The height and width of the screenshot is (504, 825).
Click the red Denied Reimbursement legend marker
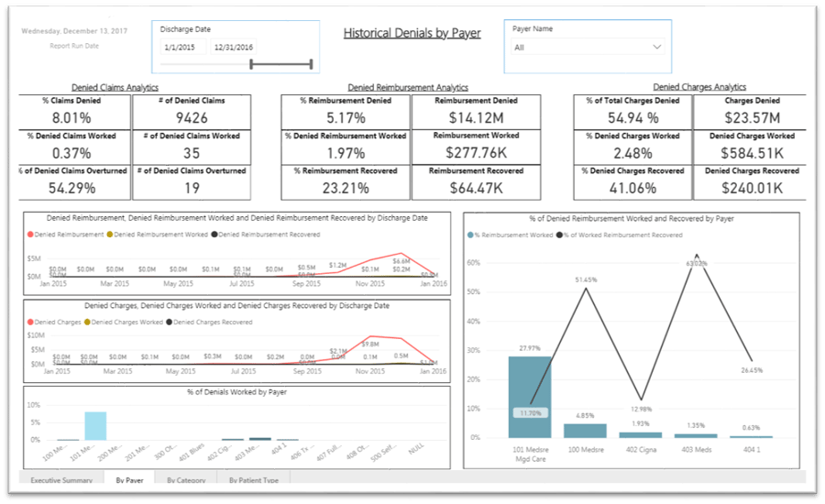coord(31,236)
